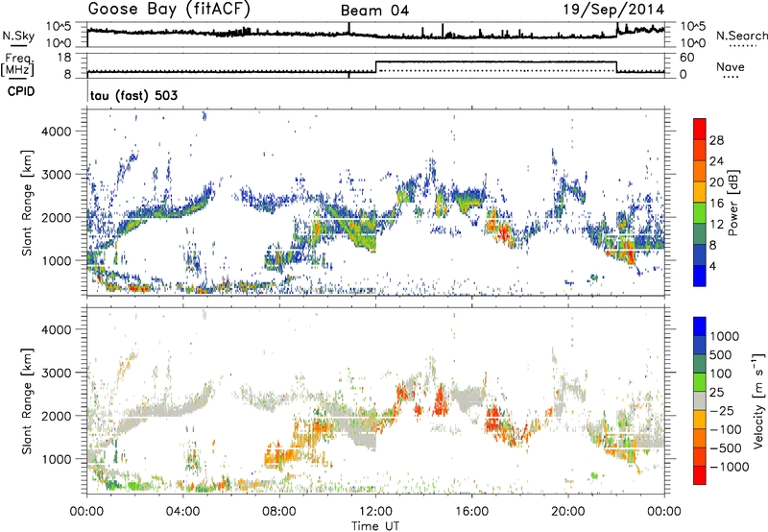The width and height of the screenshot is (768, 532).
Task: Click the "16" power colorbar label
Action: click(716, 204)
